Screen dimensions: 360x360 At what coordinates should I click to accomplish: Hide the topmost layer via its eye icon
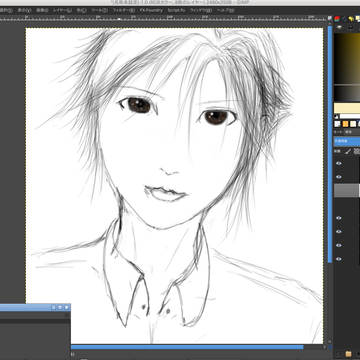pos(339,163)
